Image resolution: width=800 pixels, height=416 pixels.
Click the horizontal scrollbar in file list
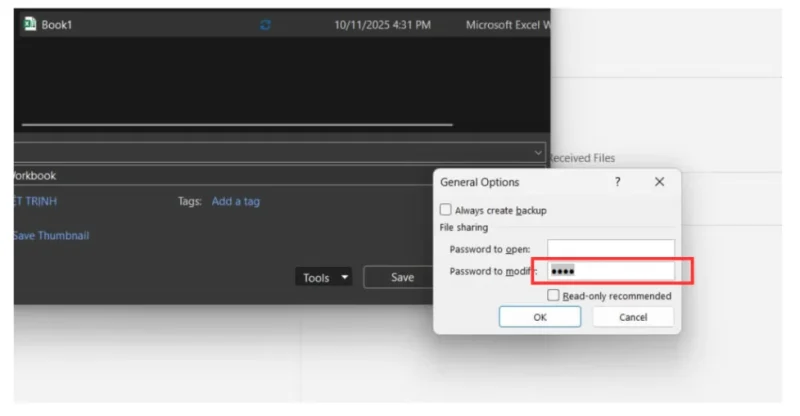(237, 126)
